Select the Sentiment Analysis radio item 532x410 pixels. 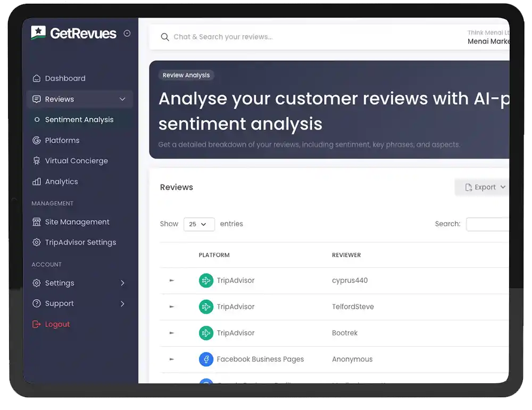click(x=37, y=120)
